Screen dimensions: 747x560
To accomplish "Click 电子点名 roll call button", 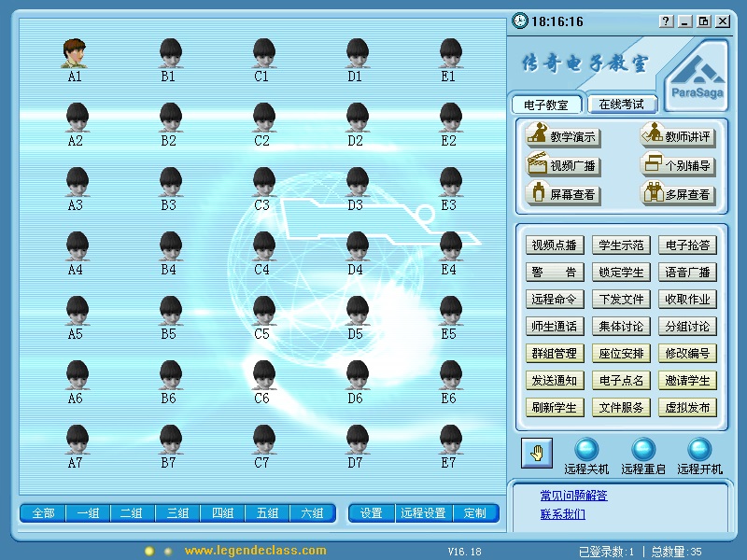I will (621, 381).
